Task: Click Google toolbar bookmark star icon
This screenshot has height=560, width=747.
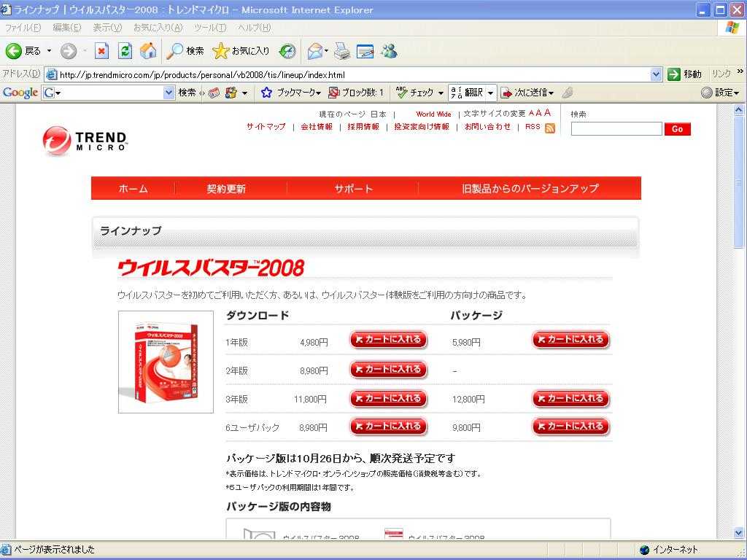Action: pos(266,93)
